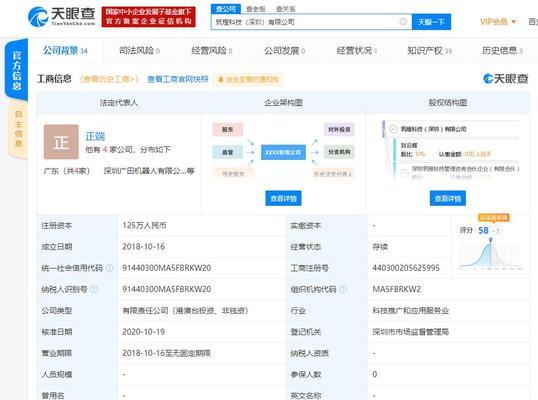Click the company name search input field
This screenshot has height=400, width=538.
click(305, 22)
